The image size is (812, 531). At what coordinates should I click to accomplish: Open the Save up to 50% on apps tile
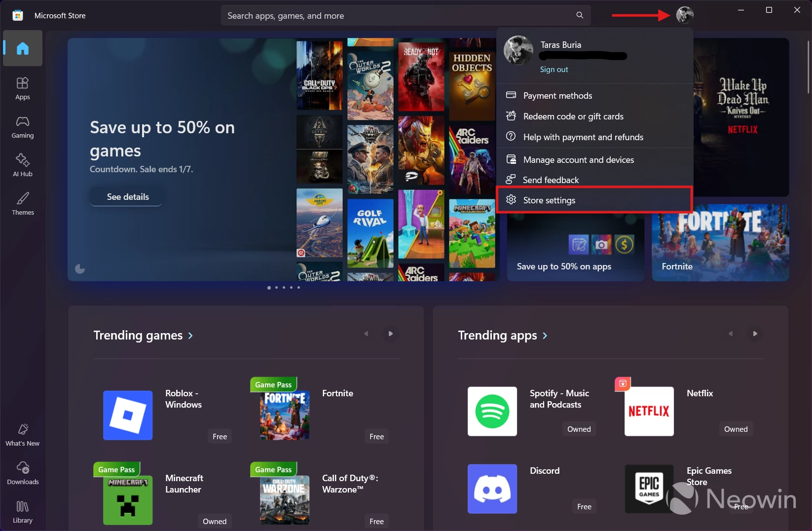[576, 247]
